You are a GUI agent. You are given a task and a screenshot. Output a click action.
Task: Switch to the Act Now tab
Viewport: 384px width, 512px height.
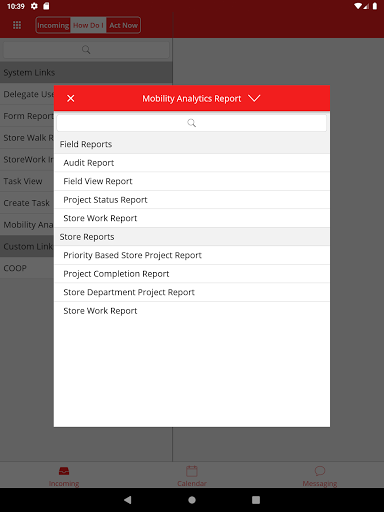point(123,25)
